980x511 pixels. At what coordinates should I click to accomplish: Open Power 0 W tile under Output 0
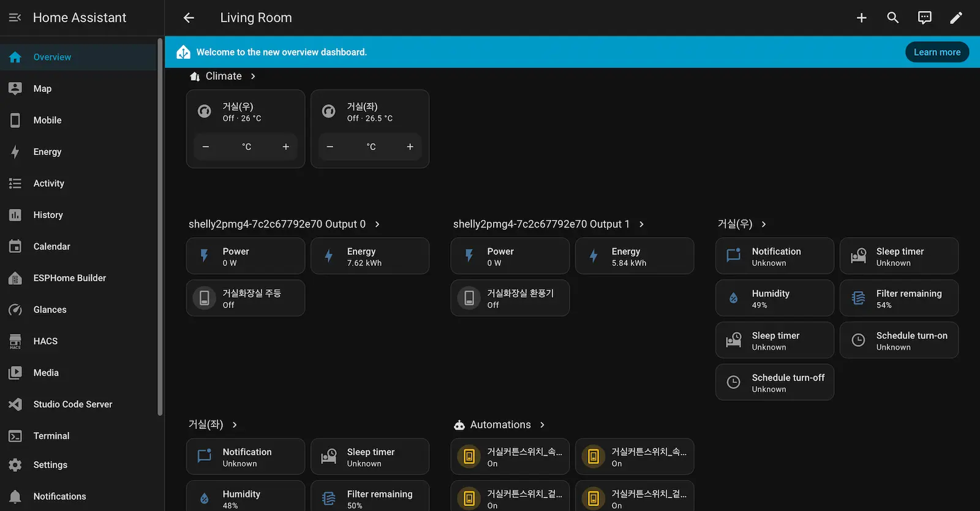246,256
